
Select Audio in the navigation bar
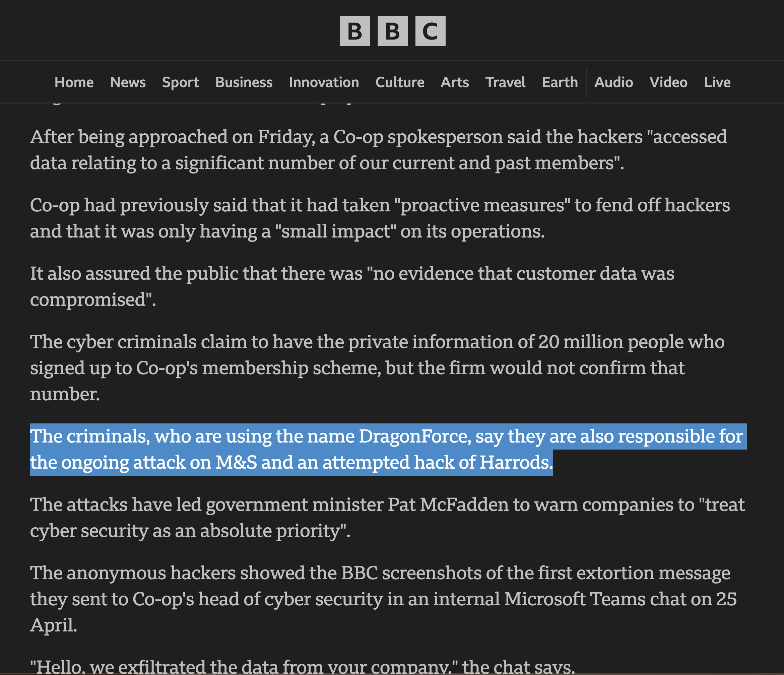pos(614,82)
